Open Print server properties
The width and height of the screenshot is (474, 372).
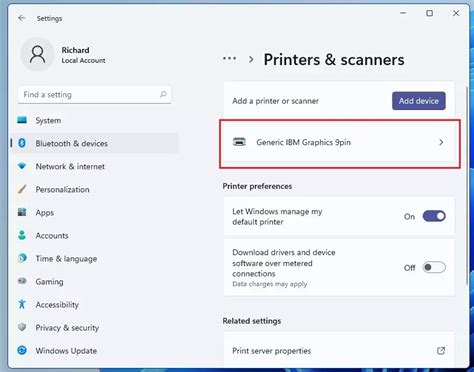339,351
